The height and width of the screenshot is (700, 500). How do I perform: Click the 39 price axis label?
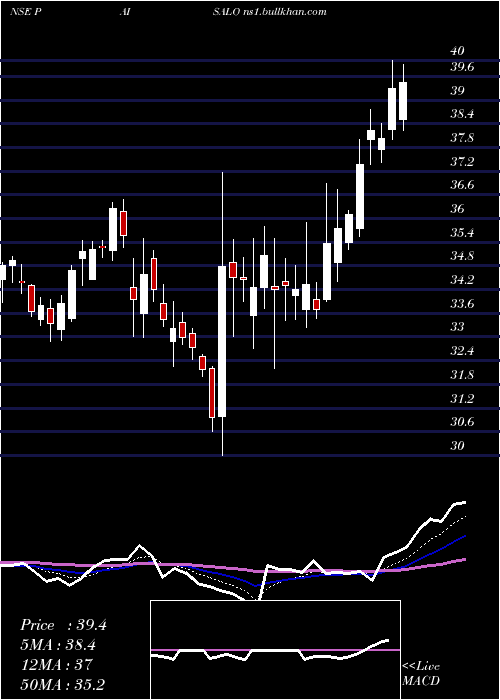tap(458, 91)
